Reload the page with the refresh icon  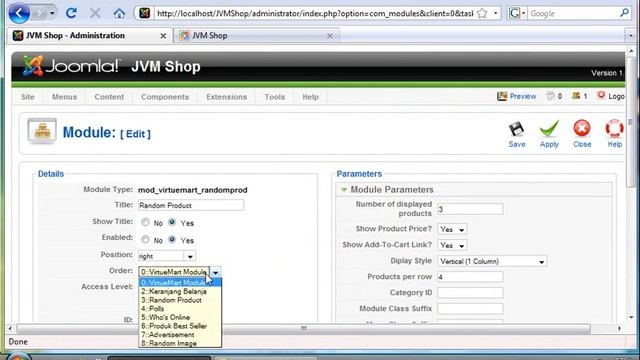71,13
